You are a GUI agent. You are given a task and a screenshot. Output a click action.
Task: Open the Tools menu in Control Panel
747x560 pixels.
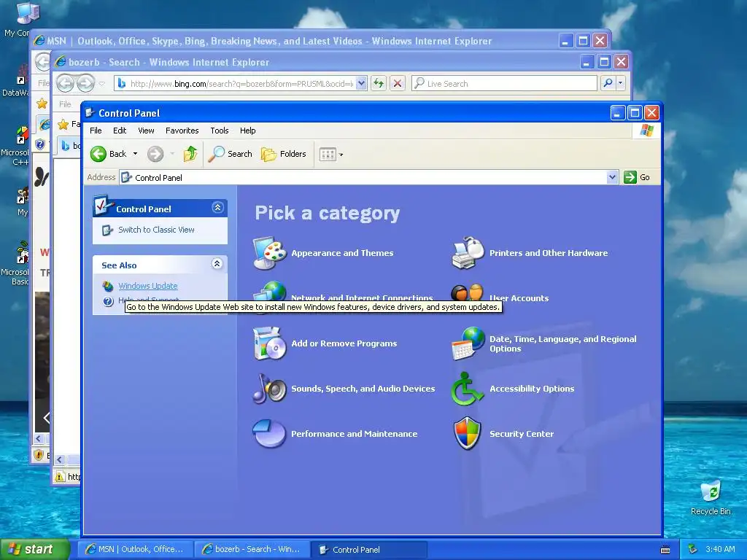pyautogui.click(x=220, y=131)
